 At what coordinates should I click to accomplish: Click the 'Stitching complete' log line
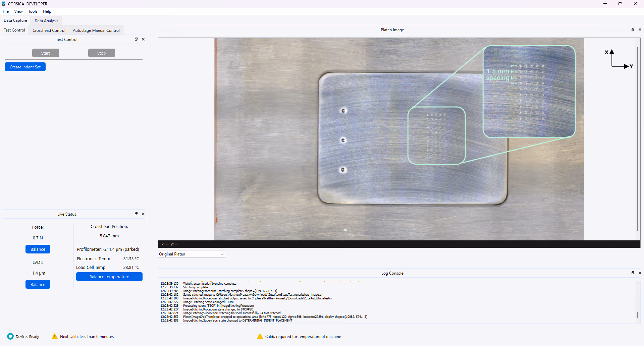tap(184, 287)
